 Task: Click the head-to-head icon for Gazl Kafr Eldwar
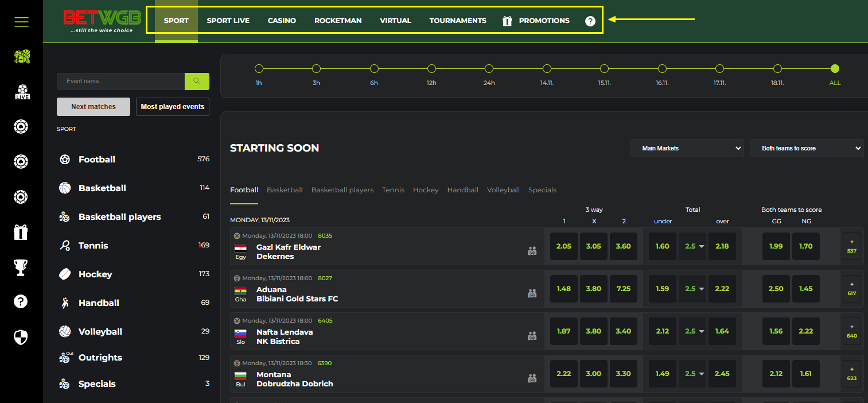(x=532, y=251)
